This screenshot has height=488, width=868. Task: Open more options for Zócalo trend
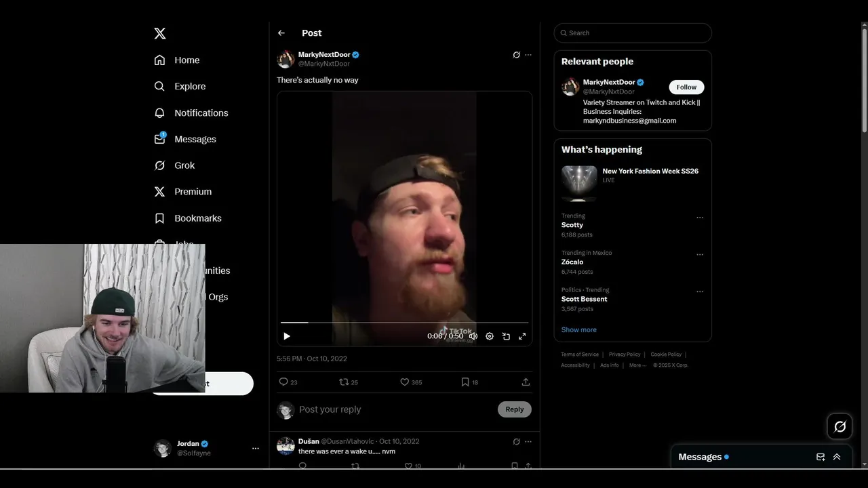[700, 255]
